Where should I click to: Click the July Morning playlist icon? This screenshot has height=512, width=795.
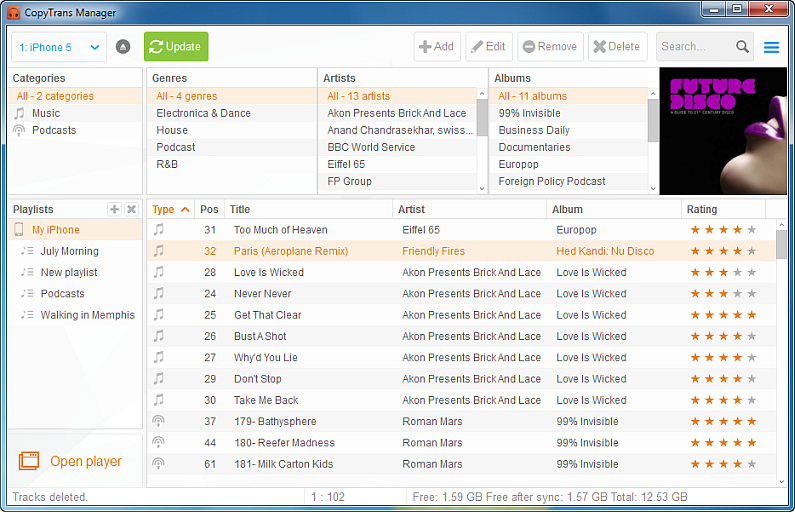(27, 251)
